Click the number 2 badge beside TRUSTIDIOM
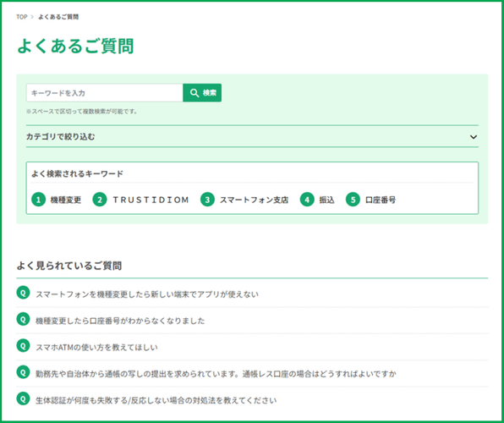Viewport: 504px width, 423px height. pos(100,200)
